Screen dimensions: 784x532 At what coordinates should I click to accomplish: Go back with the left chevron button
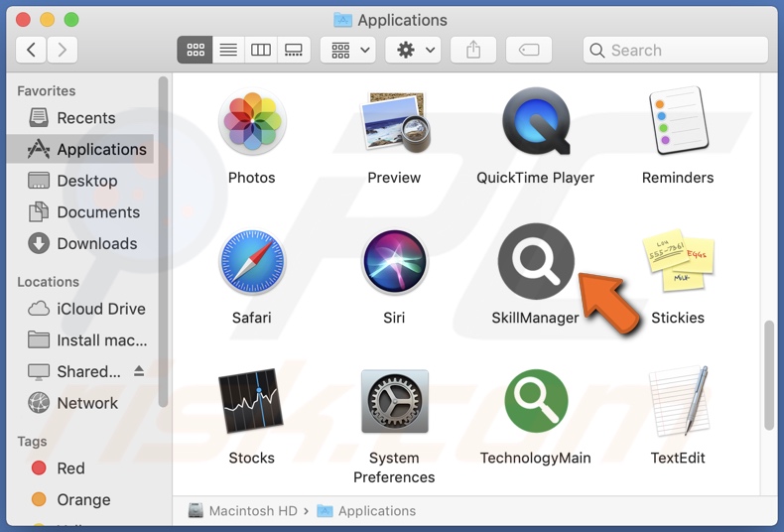point(31,50)
